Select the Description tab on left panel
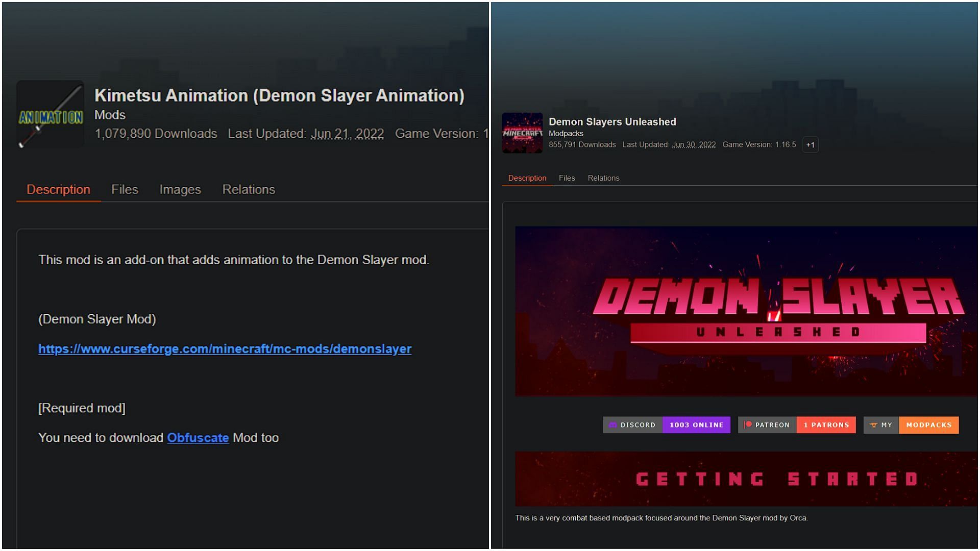Viewport: 980px width, 551px height. click(59, 190)
